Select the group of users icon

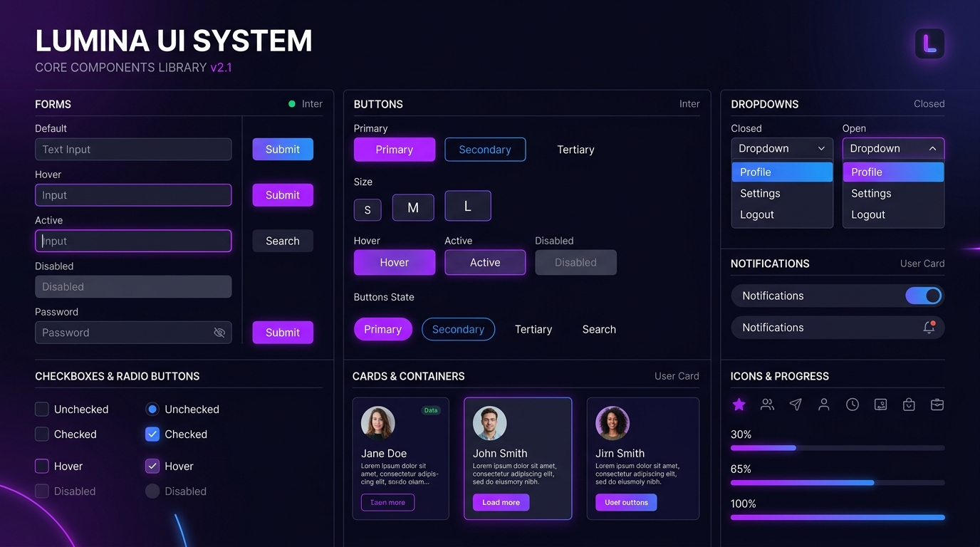click(767, 405)
